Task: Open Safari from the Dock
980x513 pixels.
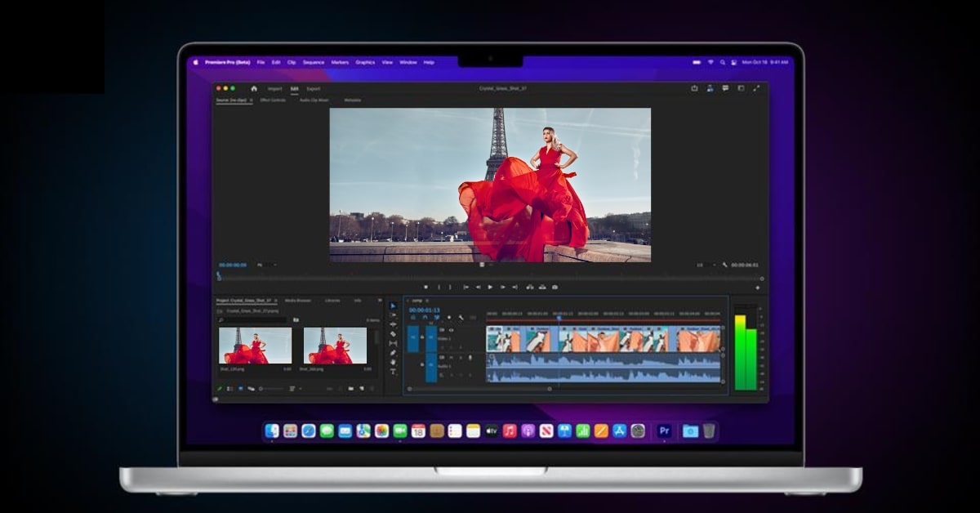Action: (308, 430)
